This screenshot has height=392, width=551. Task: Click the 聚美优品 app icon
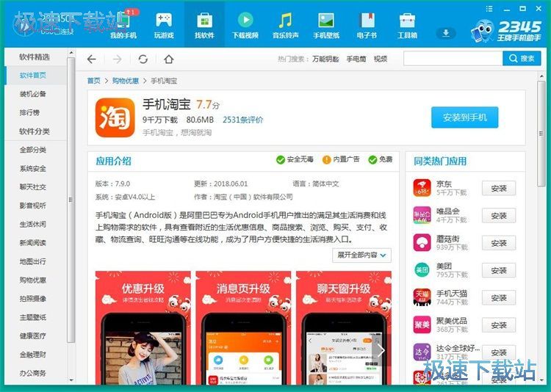422,325
